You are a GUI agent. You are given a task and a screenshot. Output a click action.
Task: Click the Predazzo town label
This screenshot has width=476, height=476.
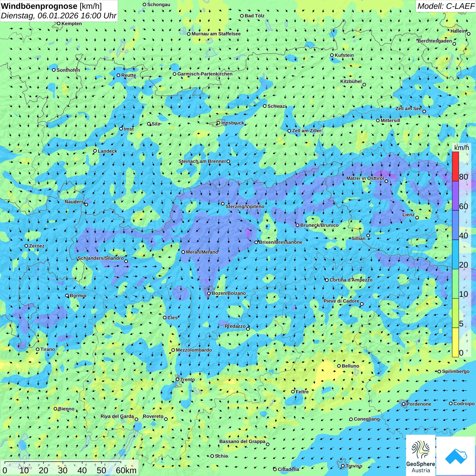pos(235,326)
